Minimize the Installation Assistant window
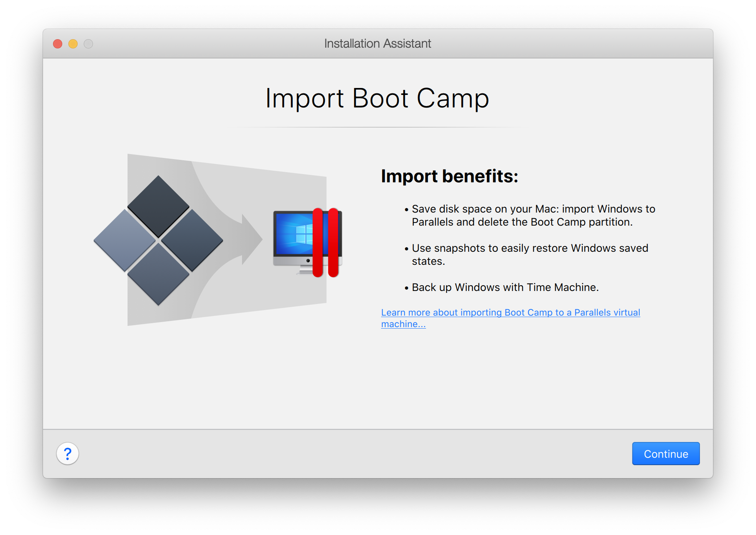This screenshot has width=756, height=535. [73, 44]
